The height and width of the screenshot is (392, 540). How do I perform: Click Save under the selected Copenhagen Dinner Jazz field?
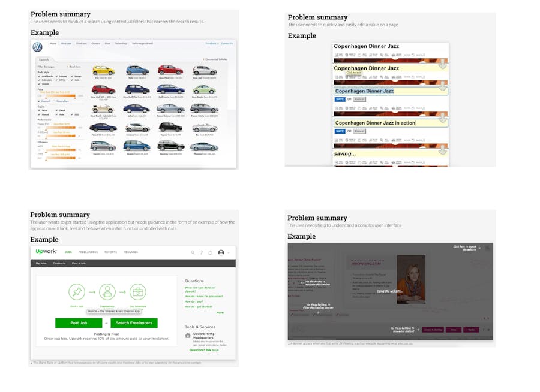tap(340, 99)
